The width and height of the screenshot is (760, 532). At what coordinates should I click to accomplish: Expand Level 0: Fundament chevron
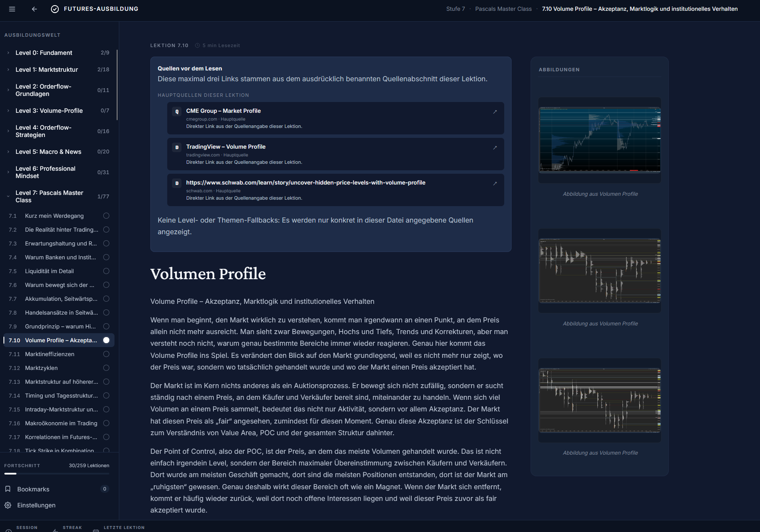coord(8,53)
